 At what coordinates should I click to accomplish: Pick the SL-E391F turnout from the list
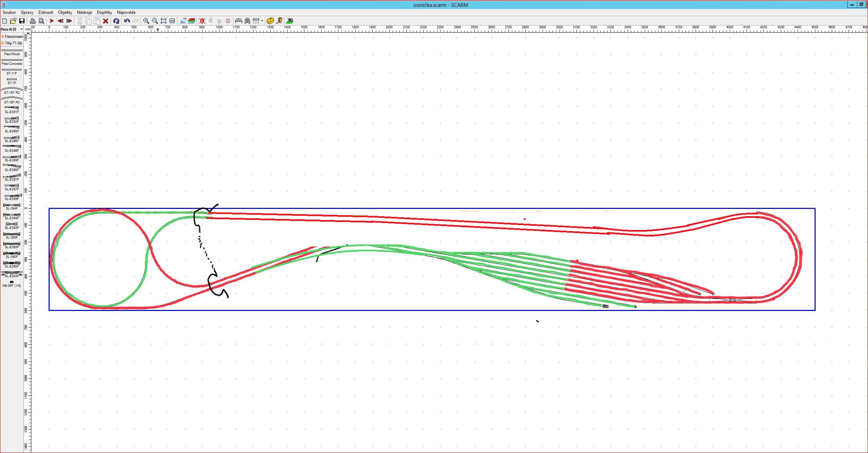point(12,110)
